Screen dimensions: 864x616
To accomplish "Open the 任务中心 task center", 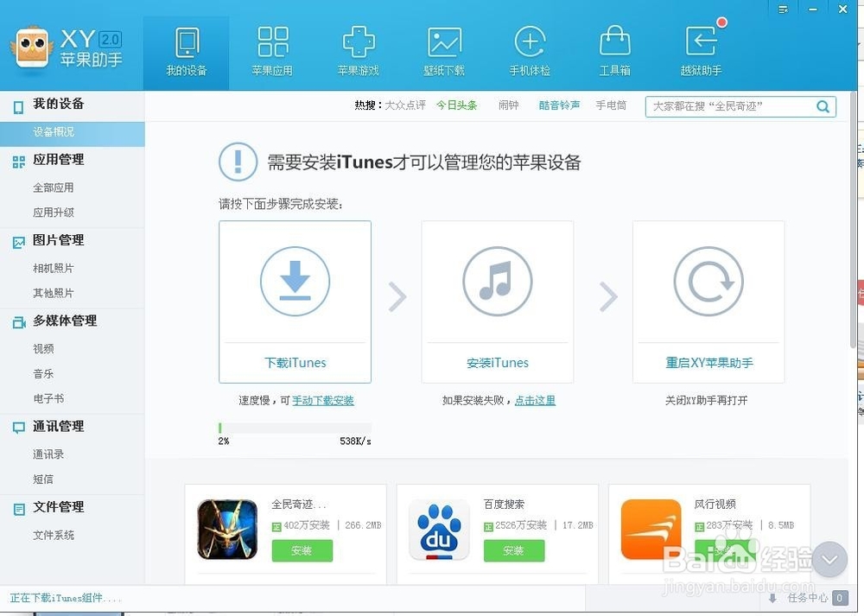I will click(808, 598).
